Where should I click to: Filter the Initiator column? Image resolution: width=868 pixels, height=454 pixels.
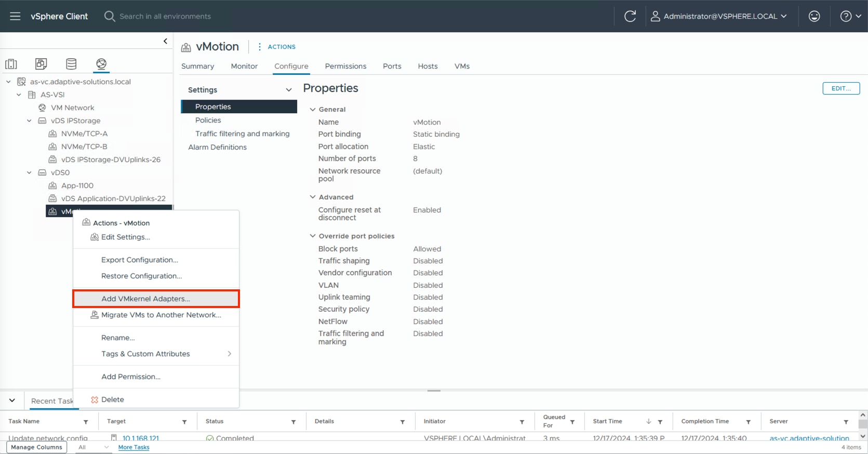[522, 422]
